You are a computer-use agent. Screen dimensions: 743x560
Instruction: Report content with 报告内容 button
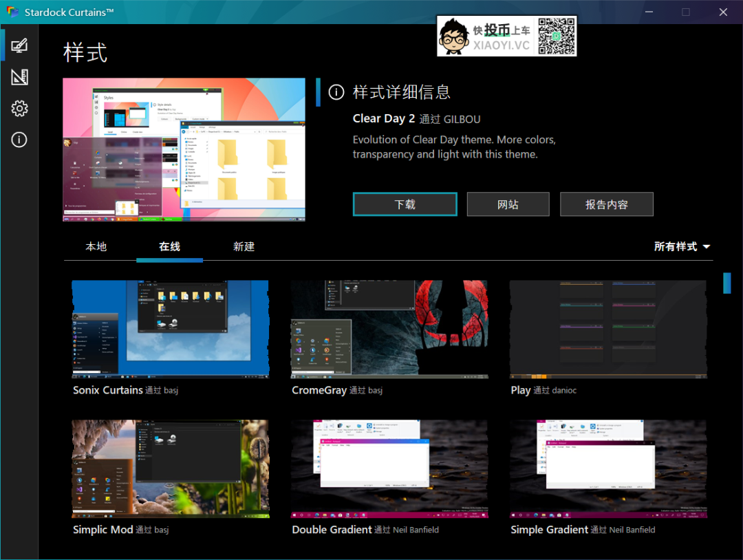pos(606,204)
